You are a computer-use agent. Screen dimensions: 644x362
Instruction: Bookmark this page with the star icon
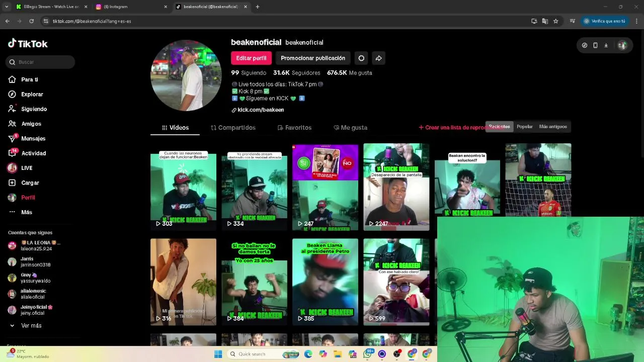(x=555, y=21)
